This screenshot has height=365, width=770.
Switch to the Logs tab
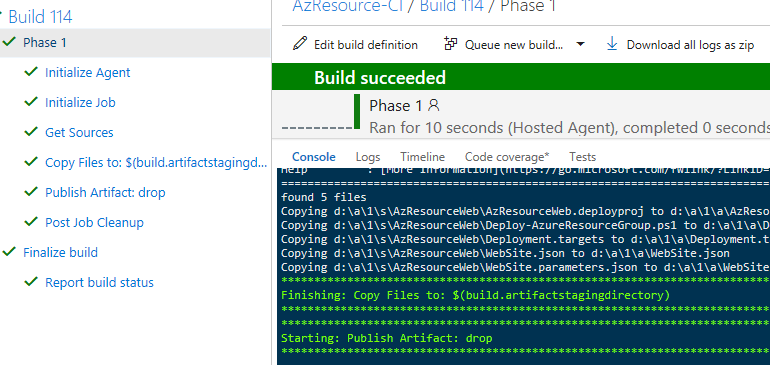[368, 157]
